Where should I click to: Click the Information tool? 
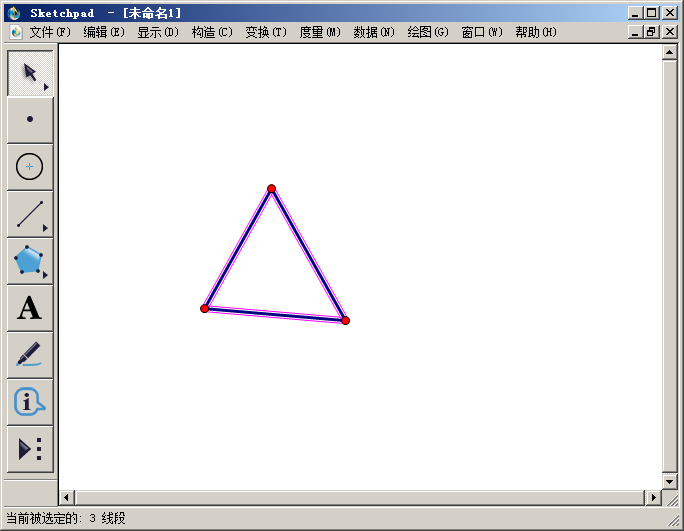(x=30, y=402)
